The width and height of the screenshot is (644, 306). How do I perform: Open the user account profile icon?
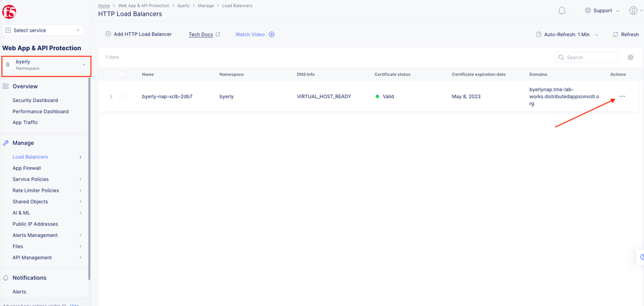pyautogui.click(x=633, y=11)
